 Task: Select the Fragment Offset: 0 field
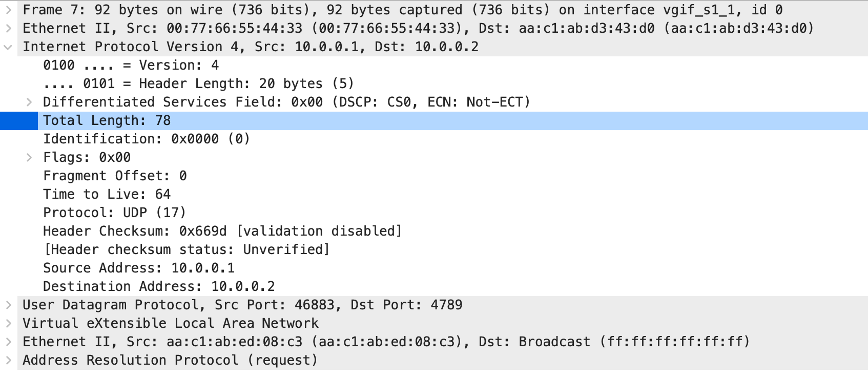[x=453, y=176]
